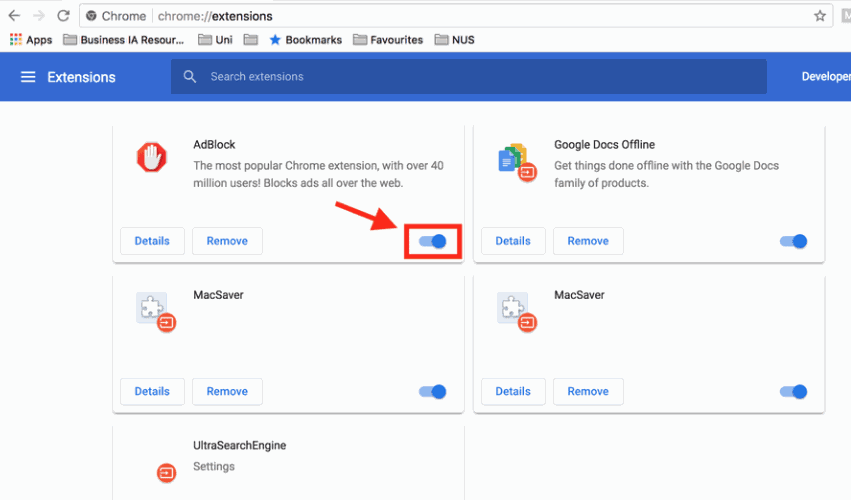851x500 pixels.
Task: Open the NUS bookmarks folder
Action: click(x=455, y=40)
